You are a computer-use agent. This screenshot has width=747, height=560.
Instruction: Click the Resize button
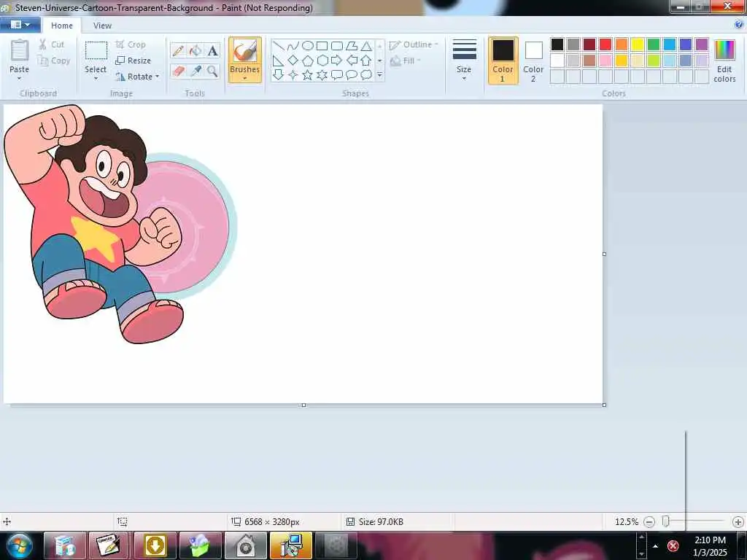click(133, 61)
